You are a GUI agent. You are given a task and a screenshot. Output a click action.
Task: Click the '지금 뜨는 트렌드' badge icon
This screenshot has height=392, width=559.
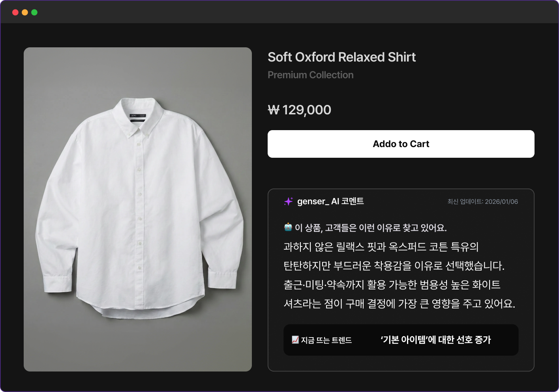[x=294, y=340]
